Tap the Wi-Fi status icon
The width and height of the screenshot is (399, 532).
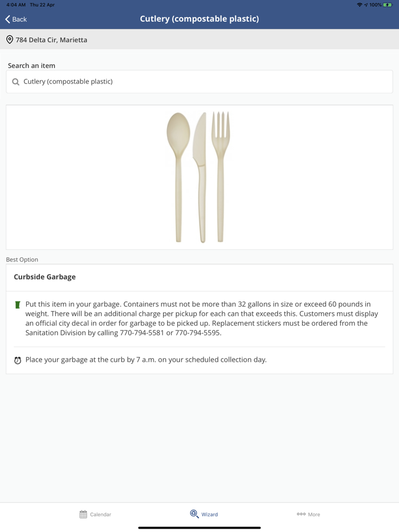tap(359, 5)
